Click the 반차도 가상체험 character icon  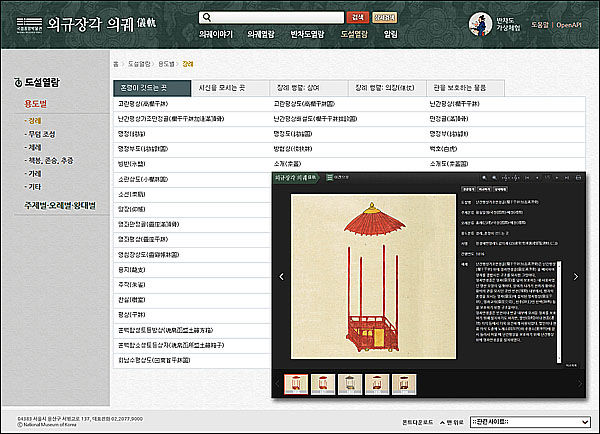pyautogui.click(x=481, y=24)
